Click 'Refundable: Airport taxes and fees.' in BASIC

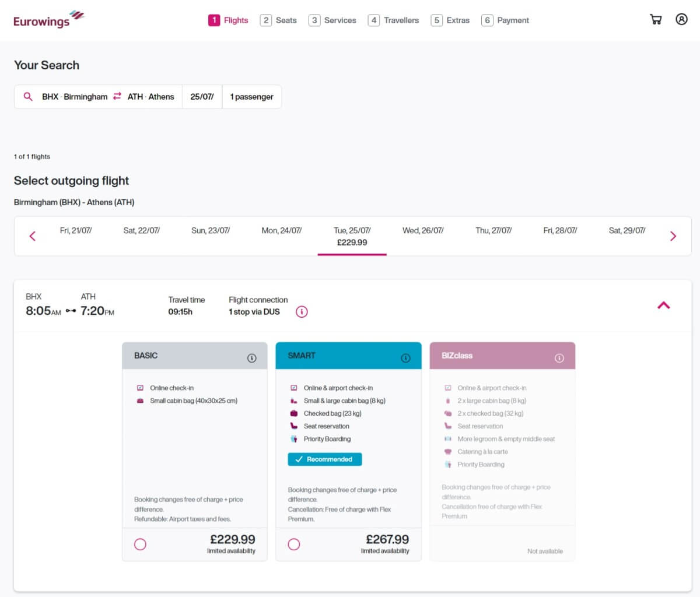pos(183,519)
